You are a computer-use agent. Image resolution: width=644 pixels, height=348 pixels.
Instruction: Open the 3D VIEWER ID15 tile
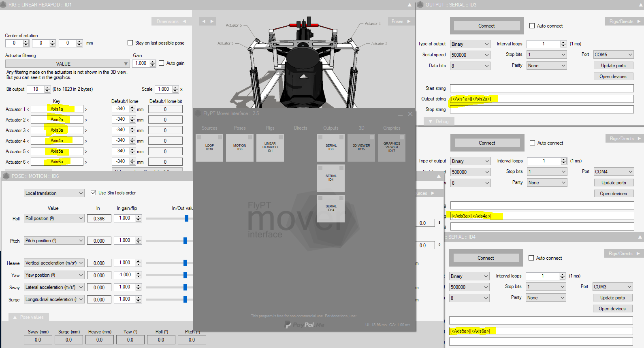tap(361, 148)
